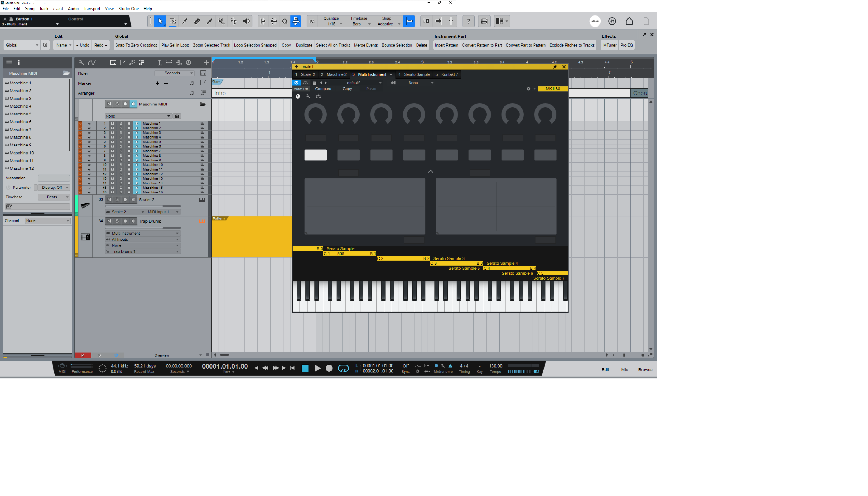Image resolution: width=868 pixels, height=496 pixels.
Task: Solo the Scaler 2 track
Action: pyautogui.click(x=117, y=200)
